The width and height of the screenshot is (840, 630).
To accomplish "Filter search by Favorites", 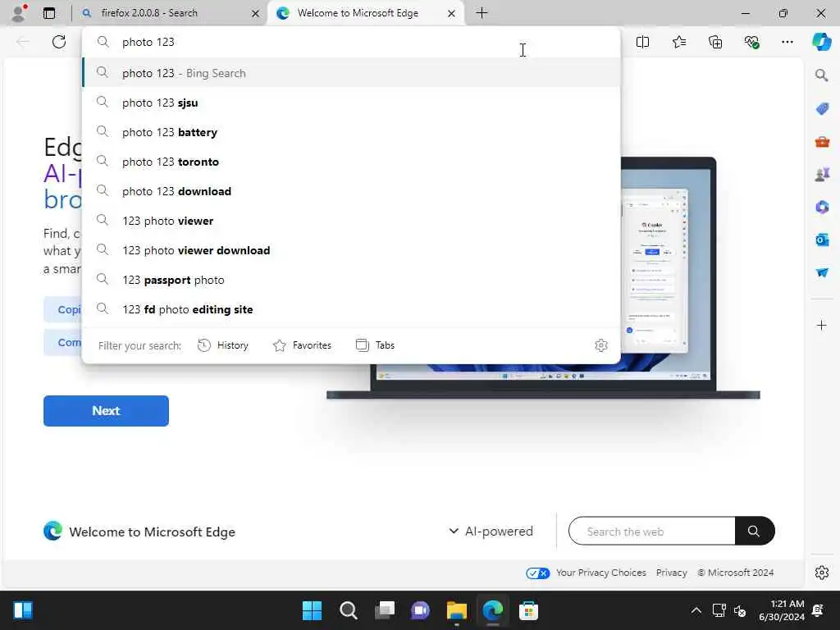I will 302,345.
